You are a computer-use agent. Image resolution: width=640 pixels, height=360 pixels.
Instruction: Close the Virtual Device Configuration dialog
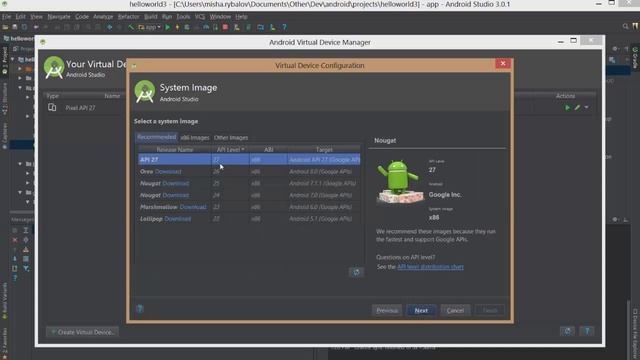503,63
